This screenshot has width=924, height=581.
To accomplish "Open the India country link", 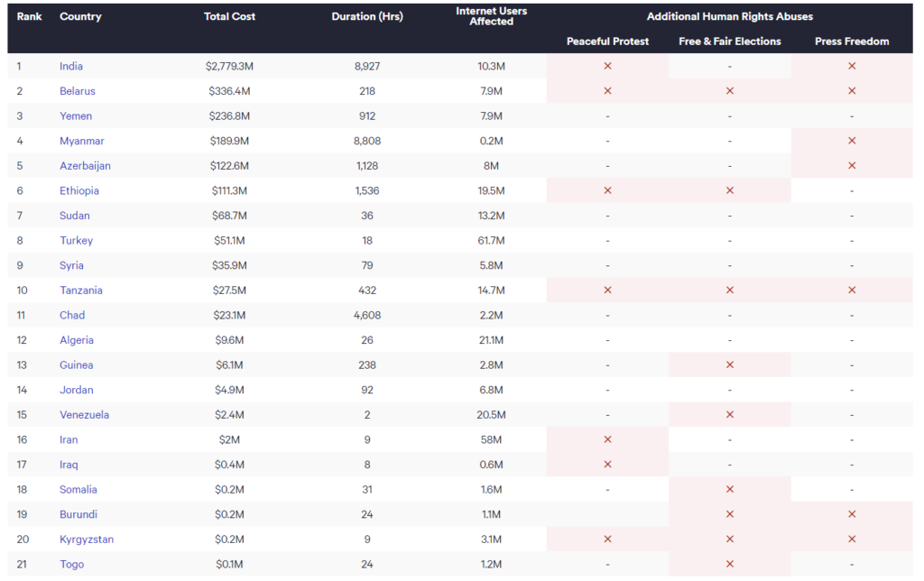I will coord(71,66).
